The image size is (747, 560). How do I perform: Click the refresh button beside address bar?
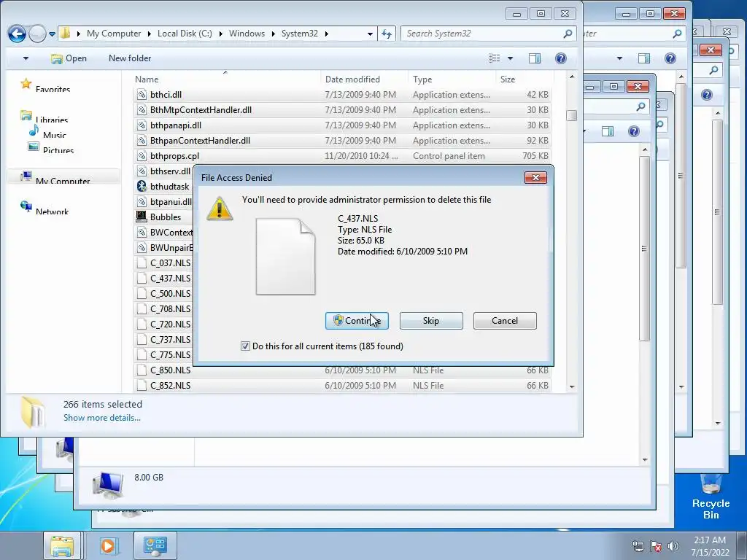click(387, 34)
